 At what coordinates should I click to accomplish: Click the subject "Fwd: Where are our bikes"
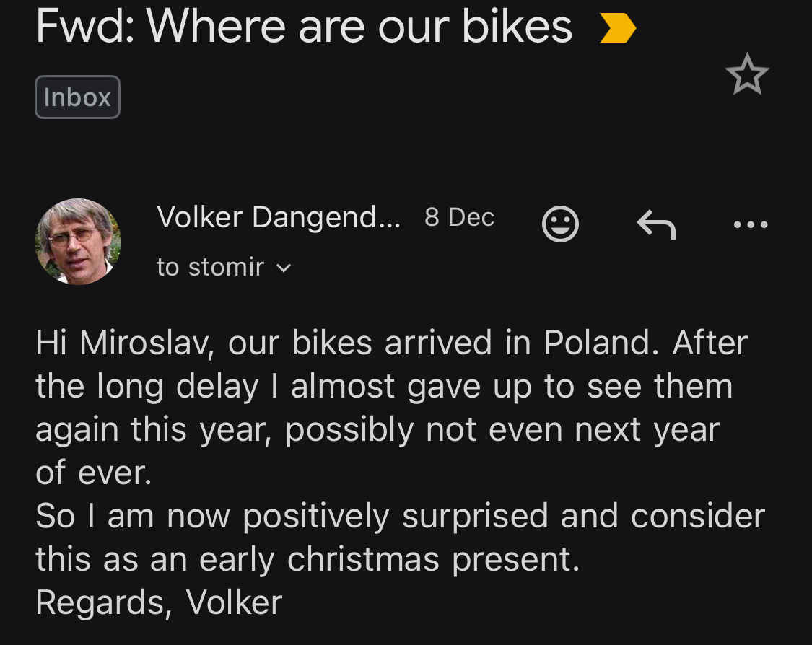tap(304, 27)
